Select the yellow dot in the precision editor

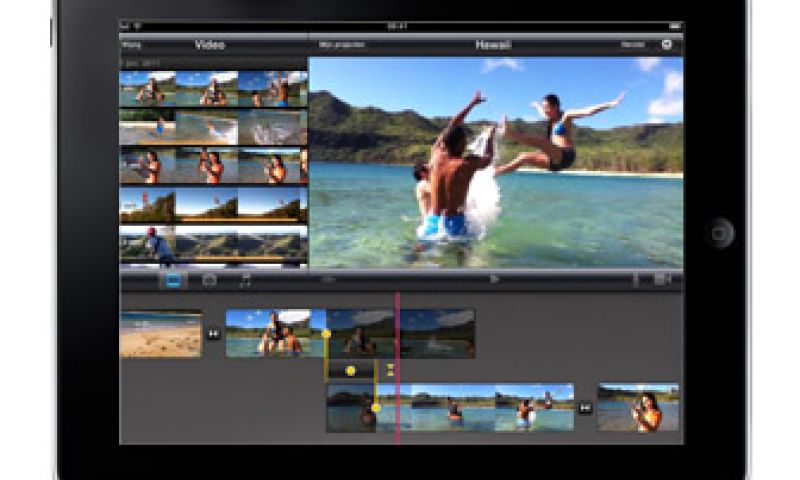click(x=351, y=371)
